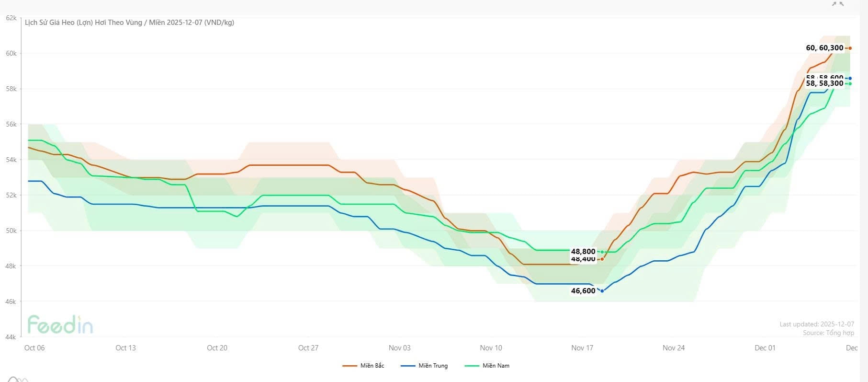The height and width of the screenshot is (382, 868).
Task: Click the partial logo at bottom-left corner
Action: coord(17,379)
